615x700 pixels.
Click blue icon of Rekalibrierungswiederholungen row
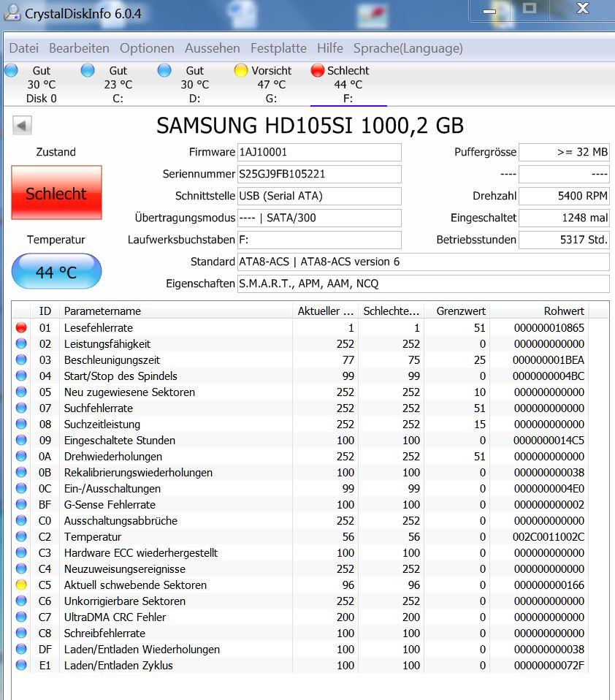point(21,472)
